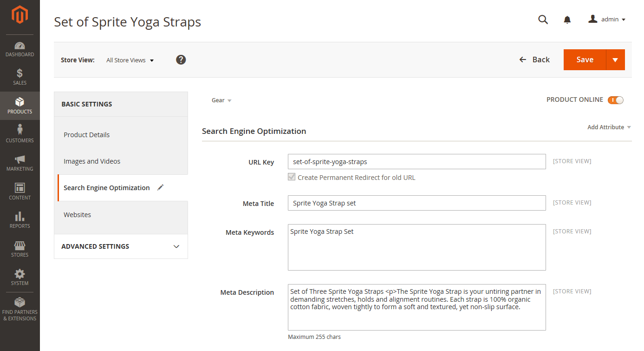Go Back to previous page

534,60
